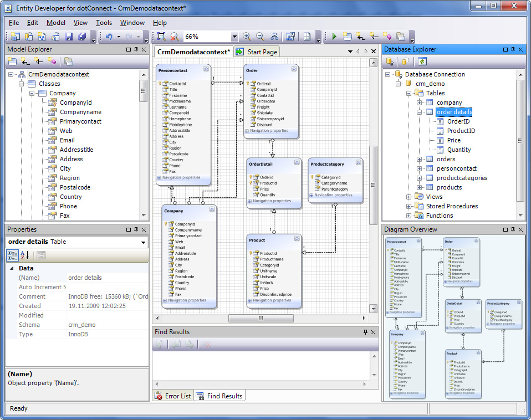Click the new connection icon in Database Explorer
The height and width of the screenshot is (420, 531).
(390, 62)
